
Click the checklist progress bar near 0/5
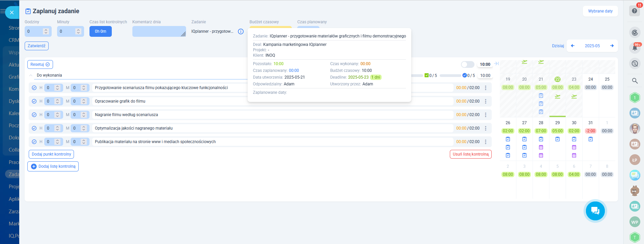[450, 76]
